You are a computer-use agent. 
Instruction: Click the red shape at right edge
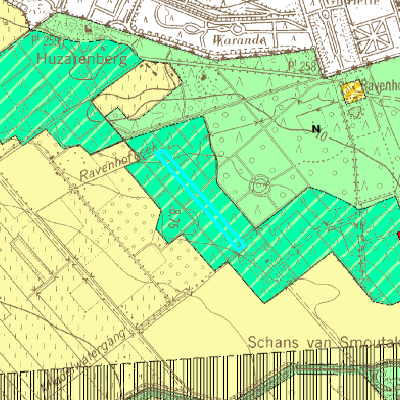[398, 235]
